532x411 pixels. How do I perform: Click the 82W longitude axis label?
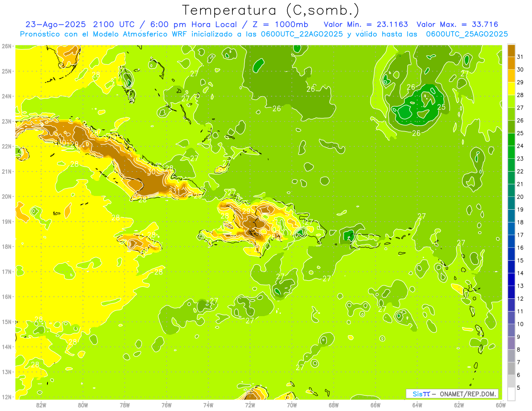(x=41, y=404)
